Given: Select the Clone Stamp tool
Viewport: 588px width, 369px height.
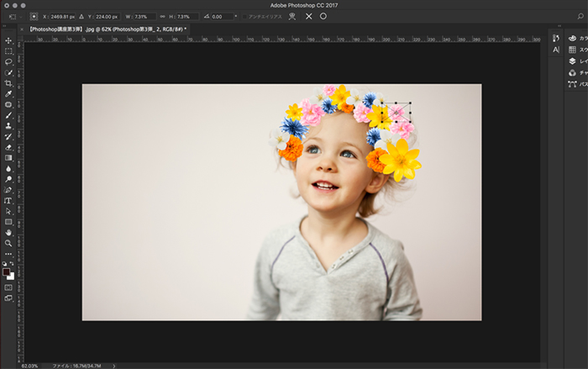Looking at the screenshot, I should (8, 126).
